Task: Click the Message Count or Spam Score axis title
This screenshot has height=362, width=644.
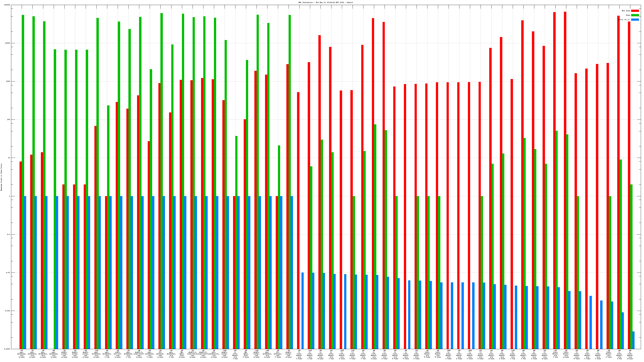Action: point(1,177)
